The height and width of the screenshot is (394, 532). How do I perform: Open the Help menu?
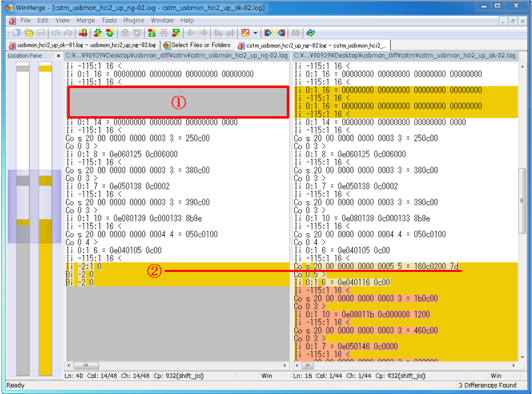pos(187,20)
